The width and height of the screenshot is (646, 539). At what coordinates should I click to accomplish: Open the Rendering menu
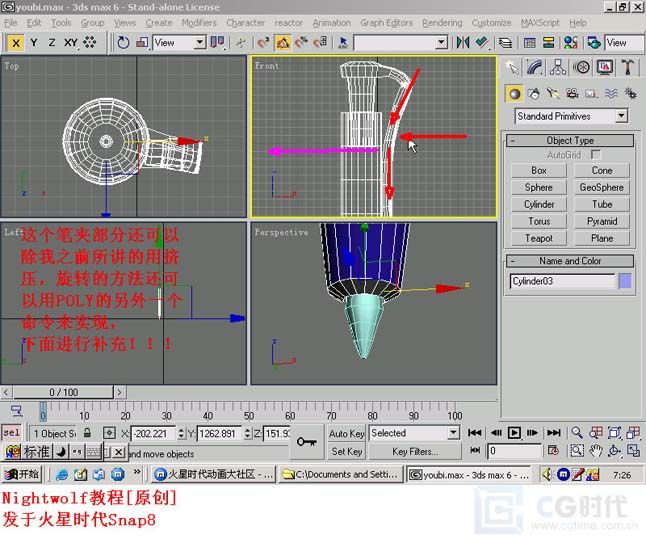click(442, 23)
